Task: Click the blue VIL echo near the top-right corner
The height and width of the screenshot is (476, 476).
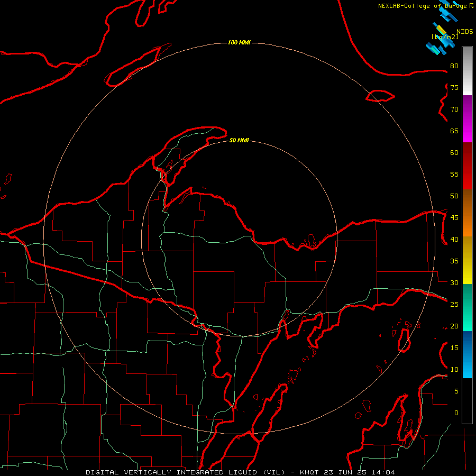Action: (x=448, y=13)
